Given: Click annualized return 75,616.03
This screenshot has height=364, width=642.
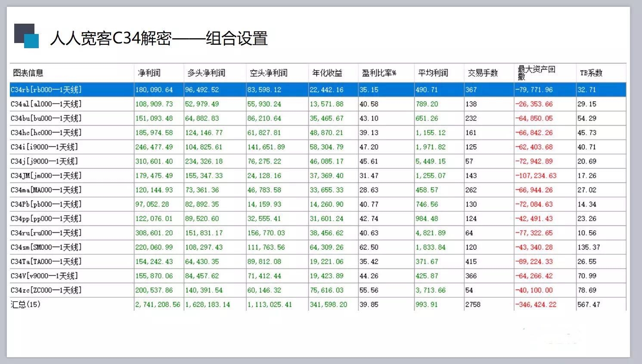Looking at the screenshot, I should tap(327, 290).
